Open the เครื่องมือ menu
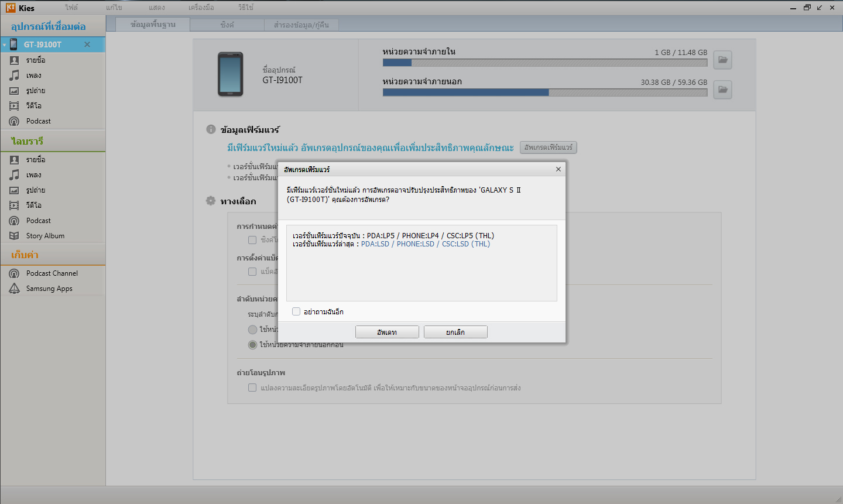Viewport: 843px width, 504px height. [201, 8]
